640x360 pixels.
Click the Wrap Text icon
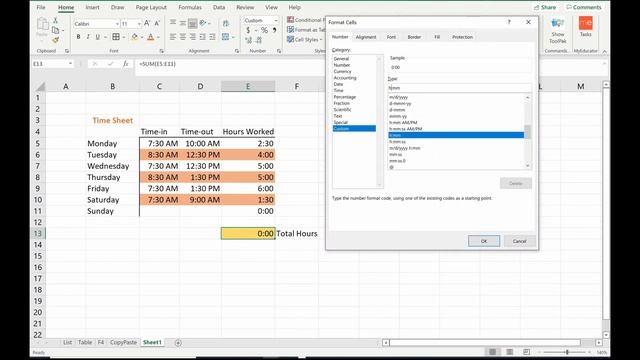(226, 23)
